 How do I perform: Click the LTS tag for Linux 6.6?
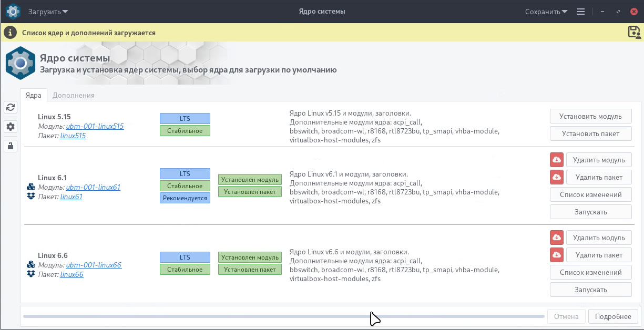tap(185, 257)
